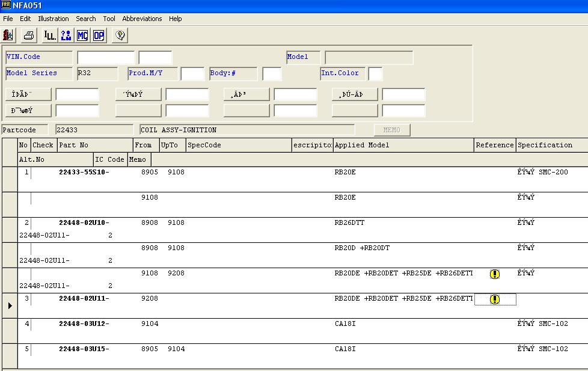This screenshot has height=371, width=588.
Task: Click the Reference column header
Action: pyautogui.click(x=495, y=145)
